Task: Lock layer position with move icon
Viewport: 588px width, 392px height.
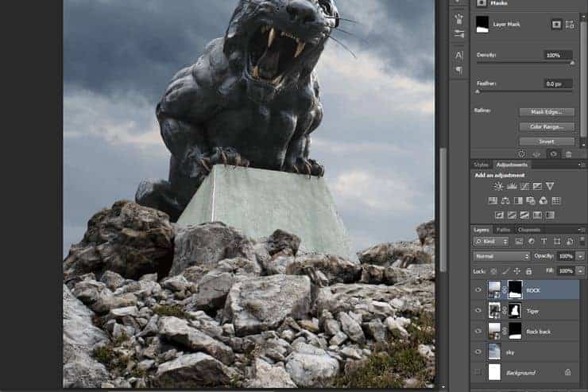Action: [x=517, y=271]
